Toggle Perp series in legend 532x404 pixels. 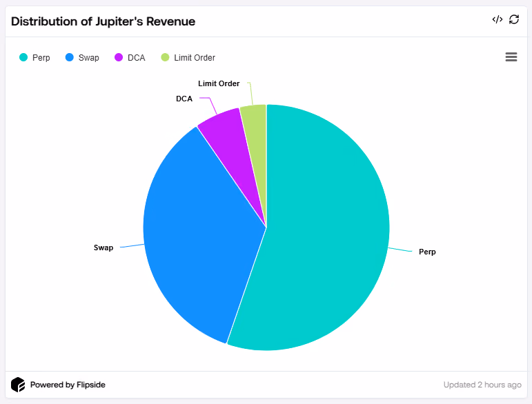[35, 58]
